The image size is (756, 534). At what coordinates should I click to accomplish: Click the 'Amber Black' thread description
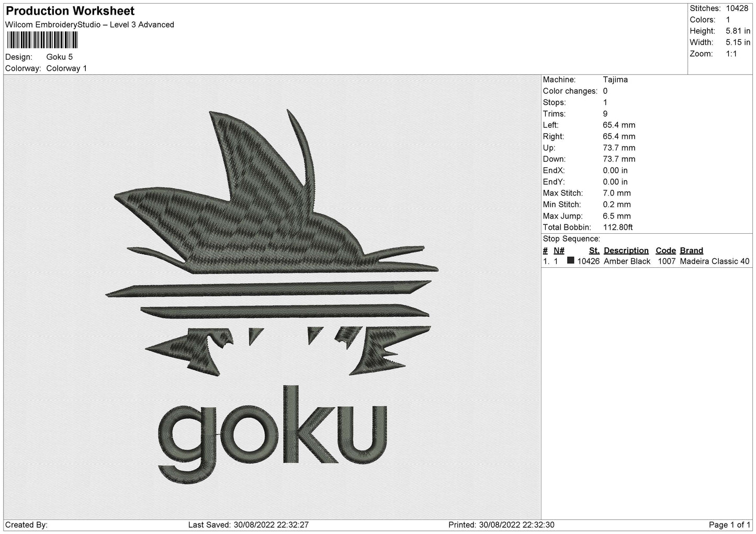627,261
